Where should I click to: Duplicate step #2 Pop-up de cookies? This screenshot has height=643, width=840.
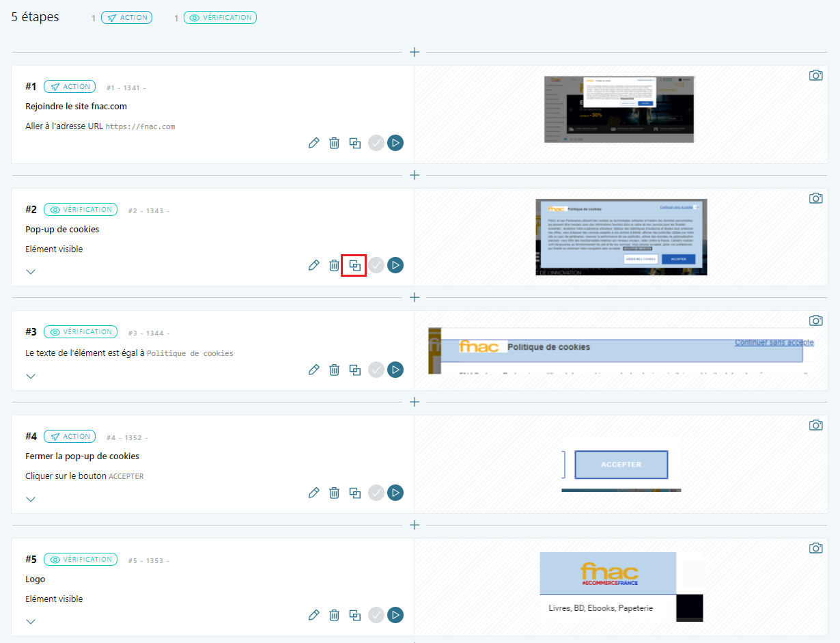(x=354, y=265)
